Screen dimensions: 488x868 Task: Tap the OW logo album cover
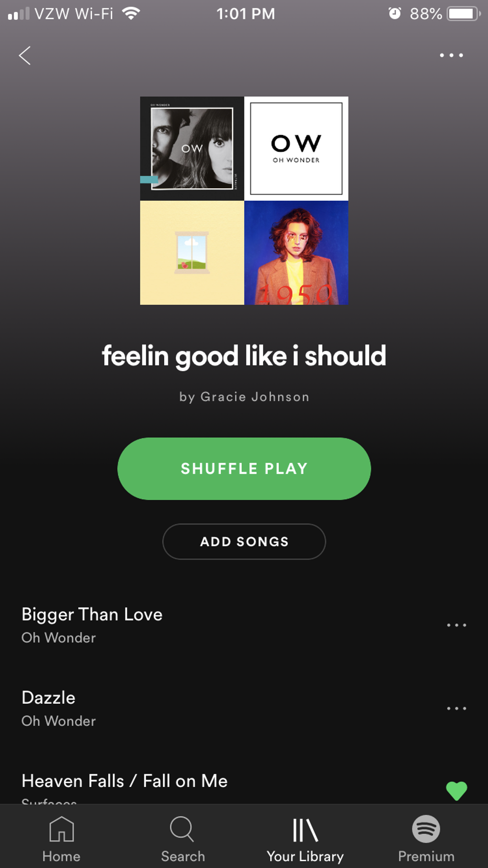(296, 148)
